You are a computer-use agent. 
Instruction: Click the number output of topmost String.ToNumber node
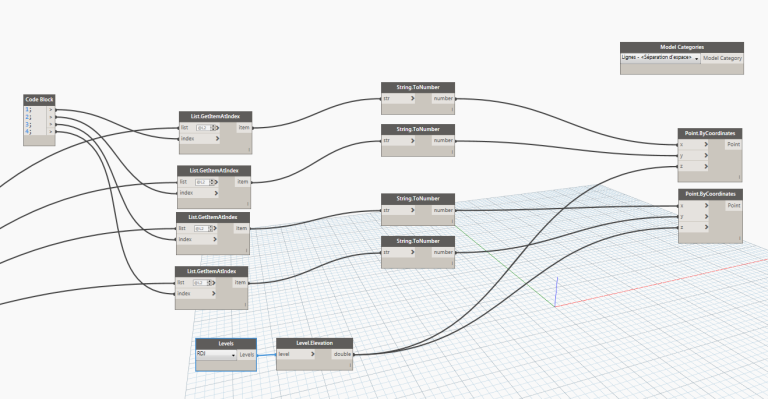click(x=443, y=98)
